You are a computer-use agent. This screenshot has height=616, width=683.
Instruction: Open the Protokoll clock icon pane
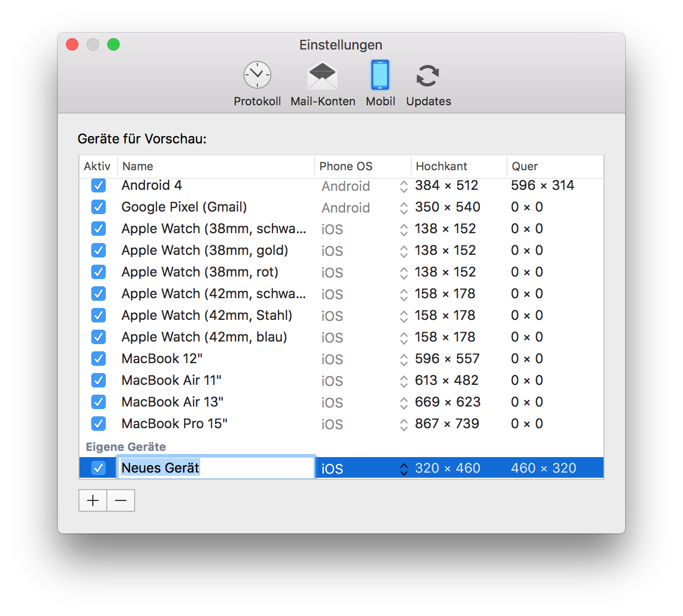click(257, 84)
